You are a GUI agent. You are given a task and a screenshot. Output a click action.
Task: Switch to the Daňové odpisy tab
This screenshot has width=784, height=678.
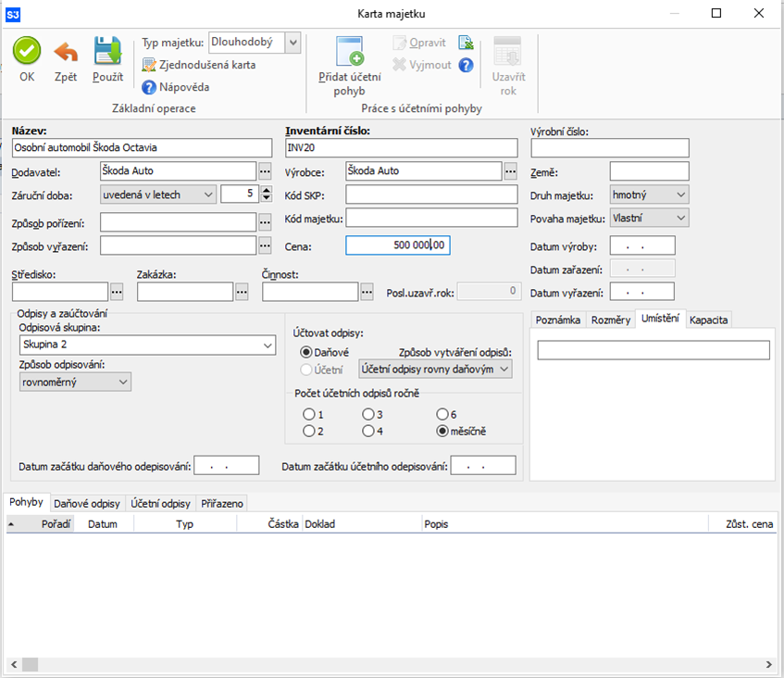click(87, 503)
